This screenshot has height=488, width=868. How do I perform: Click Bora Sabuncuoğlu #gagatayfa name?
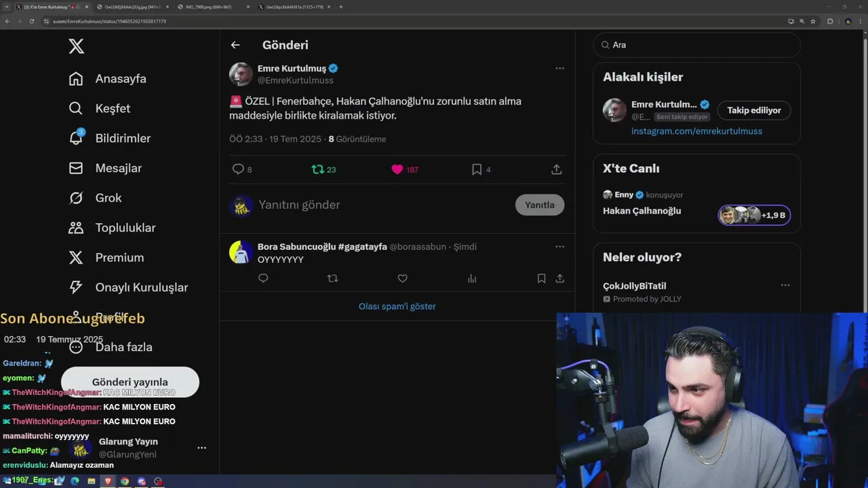click(x=322, y=247)
